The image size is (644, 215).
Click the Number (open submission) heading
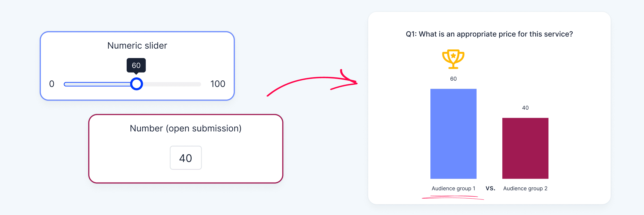point(186,128)
